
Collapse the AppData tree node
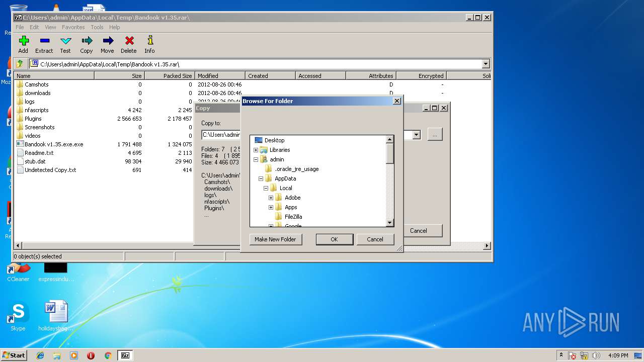click(x=261, y=178)
